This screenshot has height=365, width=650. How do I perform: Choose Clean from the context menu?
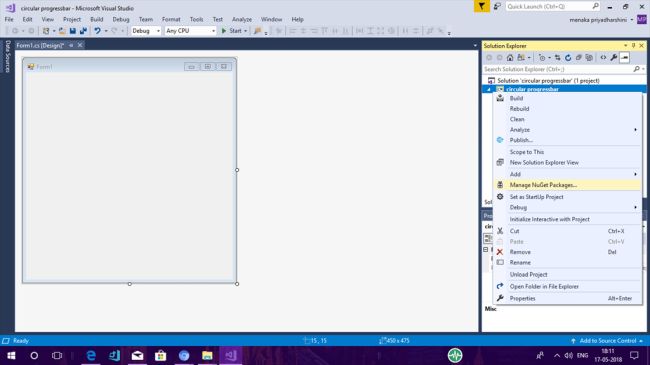568,119
